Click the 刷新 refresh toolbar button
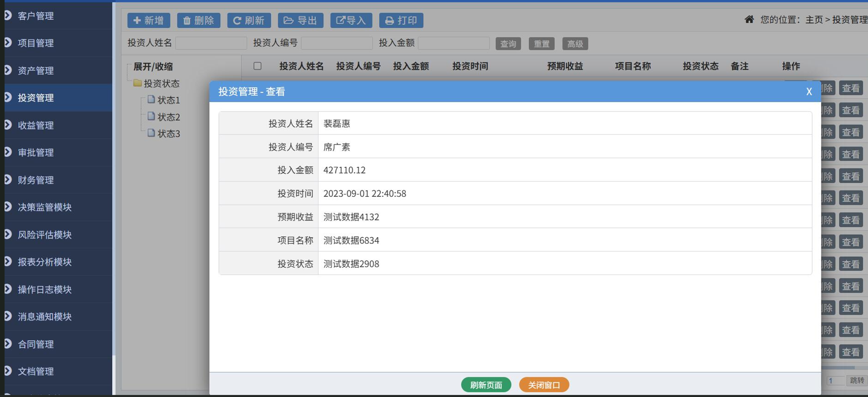The width and height of the screenshot is (868, 397). pyautogui.click(x=249, y=20)
